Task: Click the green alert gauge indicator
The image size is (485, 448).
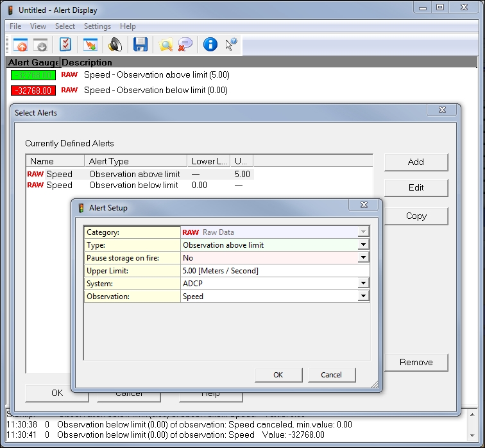Action: click(32, 75)
